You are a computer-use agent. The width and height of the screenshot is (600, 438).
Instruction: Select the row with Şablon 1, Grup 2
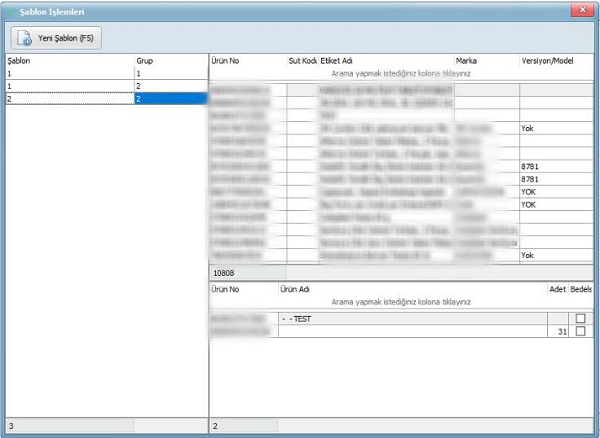(68, 87)
